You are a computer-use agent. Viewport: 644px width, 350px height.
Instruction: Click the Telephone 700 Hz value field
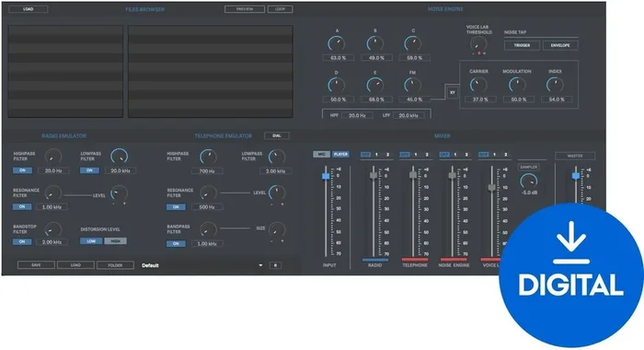(207, 171)
